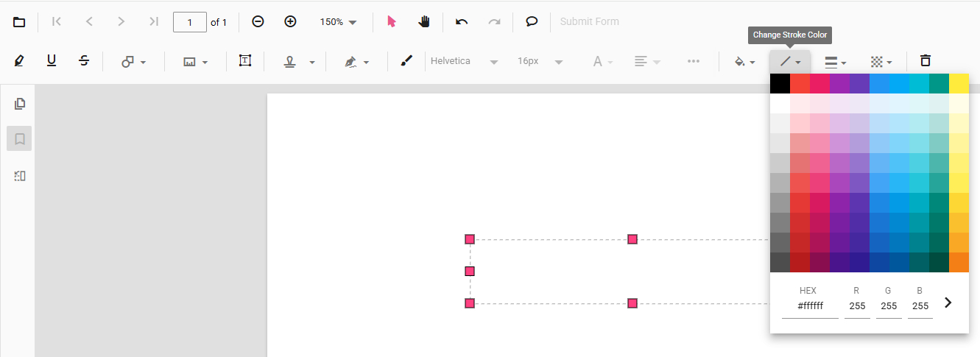980x357 pixels.
Task: Go to first page
Action: (57, 21)
